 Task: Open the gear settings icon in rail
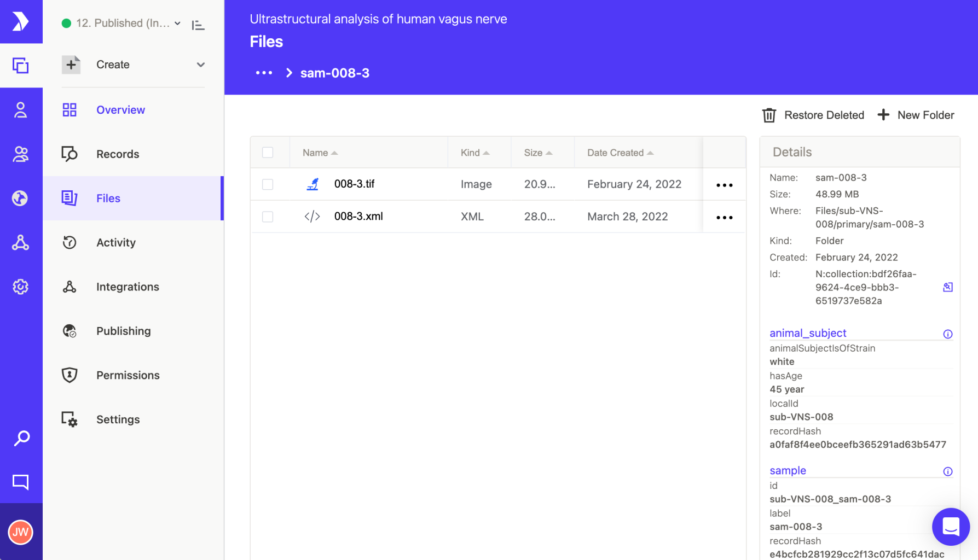coord(21,287)
